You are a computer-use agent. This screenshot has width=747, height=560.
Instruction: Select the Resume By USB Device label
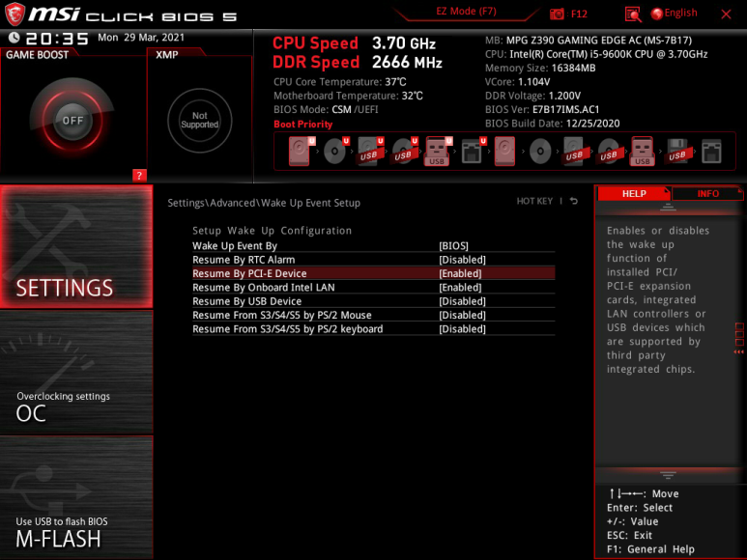coord(246,301)
